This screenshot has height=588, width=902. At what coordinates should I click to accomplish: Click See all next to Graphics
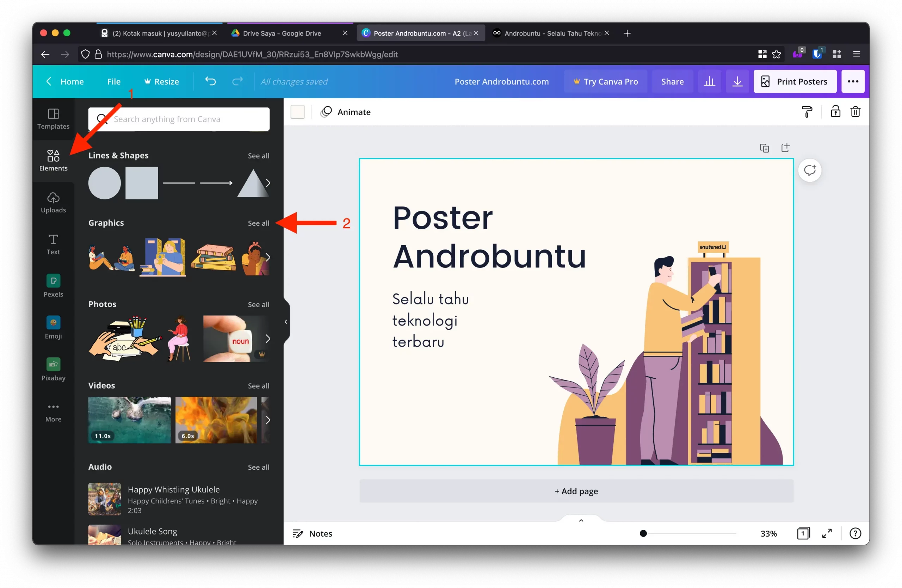[259, 223]
